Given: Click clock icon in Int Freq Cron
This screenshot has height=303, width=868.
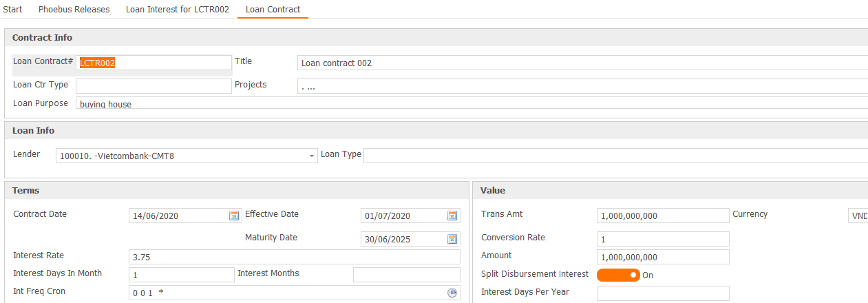Looking at the screenshot, I should pos(452,293).
